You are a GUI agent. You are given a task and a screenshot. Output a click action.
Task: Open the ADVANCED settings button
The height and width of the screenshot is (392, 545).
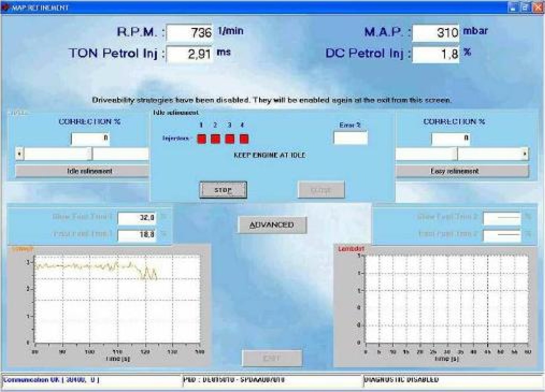pos(272,225)
